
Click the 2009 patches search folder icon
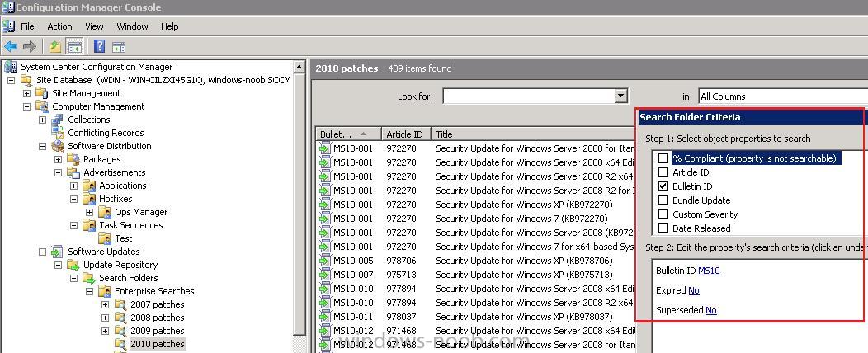(120, 331)
